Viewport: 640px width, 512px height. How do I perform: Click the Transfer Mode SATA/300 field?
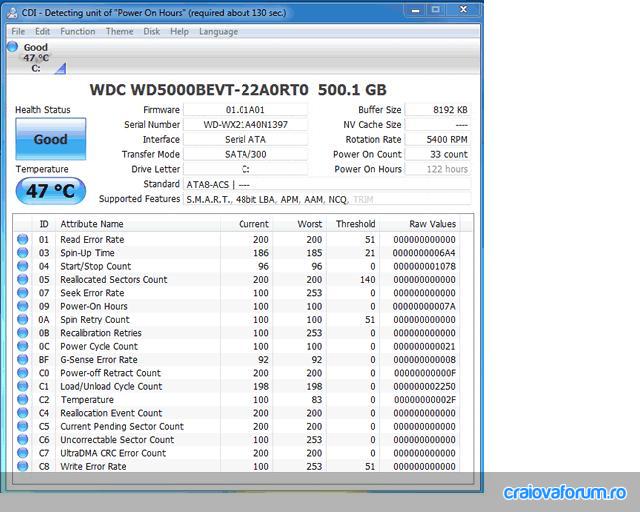(x=245, y=154)
